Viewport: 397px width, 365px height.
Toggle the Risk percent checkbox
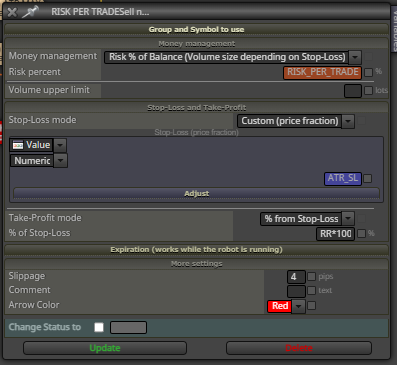[368, 72]
